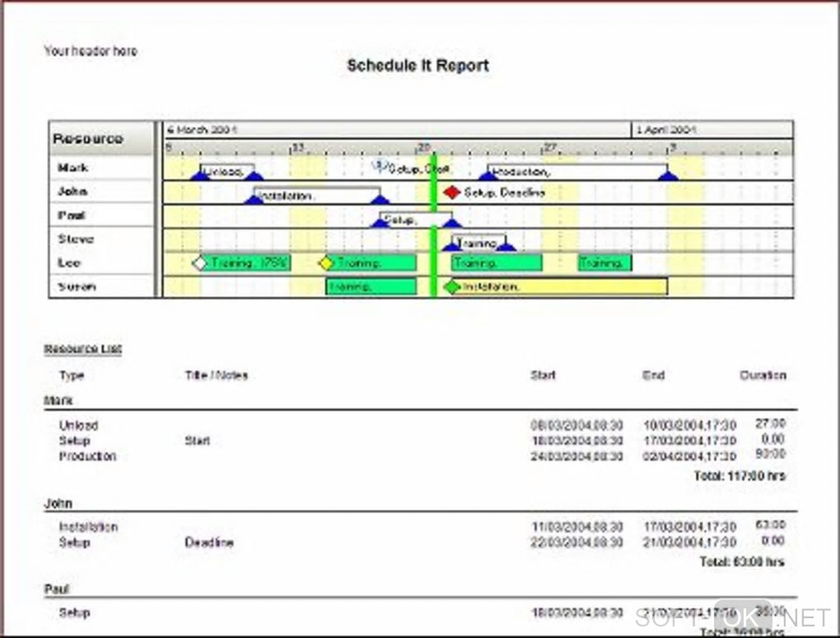
Task: Click the 'Start' note beside Mark's Setup
Action: (197, 441)
